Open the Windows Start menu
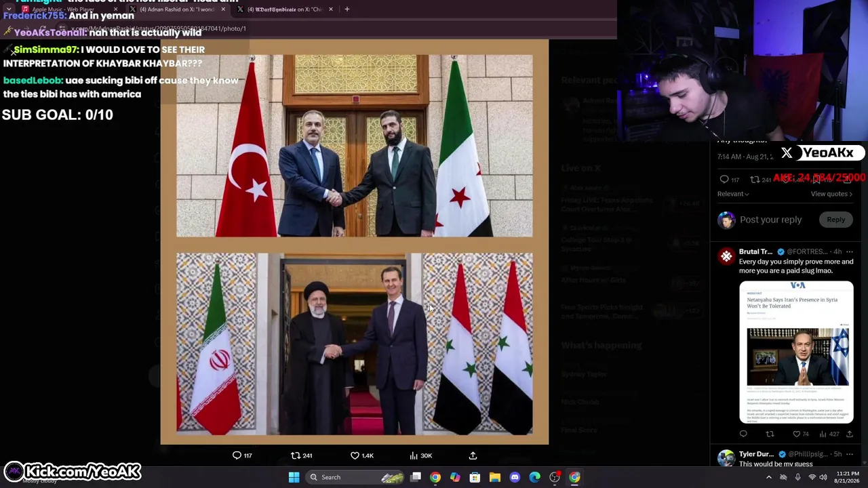 pos(294,477)
